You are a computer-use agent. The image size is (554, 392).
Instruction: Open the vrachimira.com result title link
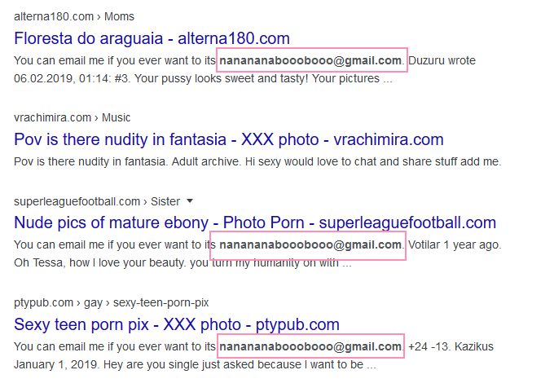click(229, 139)
